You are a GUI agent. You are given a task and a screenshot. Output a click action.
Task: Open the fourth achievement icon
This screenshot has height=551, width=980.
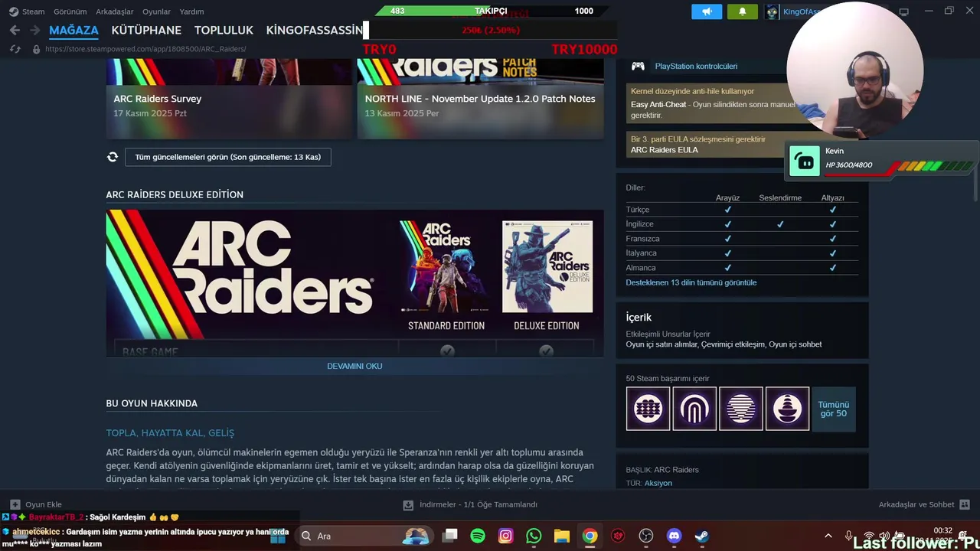[x=787, y=409]
